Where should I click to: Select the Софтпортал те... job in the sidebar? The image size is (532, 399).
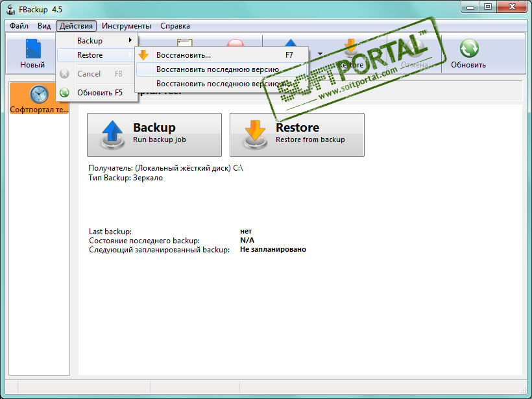40,99
